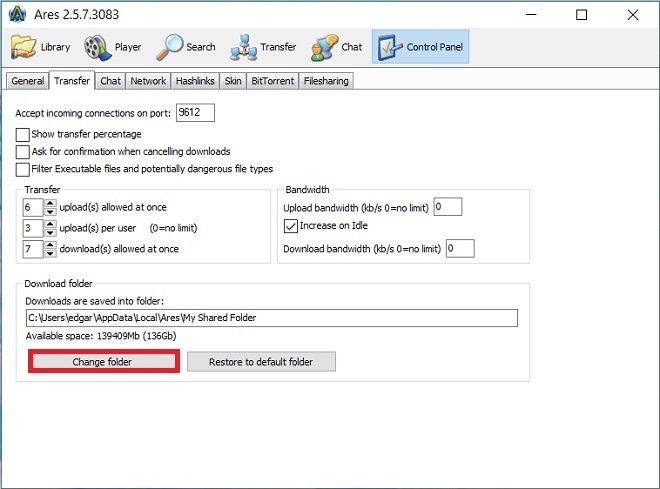Click the uploads per user value field
Viewport: 660px width, 489px height.
[33, 228]
